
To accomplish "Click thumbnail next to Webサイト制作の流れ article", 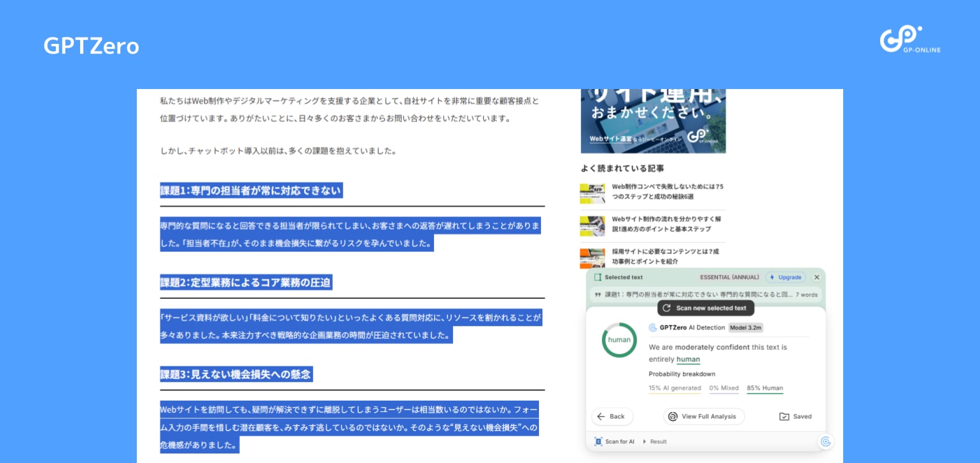I will (592, 226).
